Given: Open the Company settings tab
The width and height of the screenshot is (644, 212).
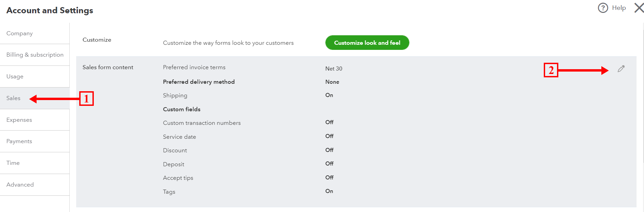Looking at the screenshot, I should pyautogui.click(x=20, y=33).
